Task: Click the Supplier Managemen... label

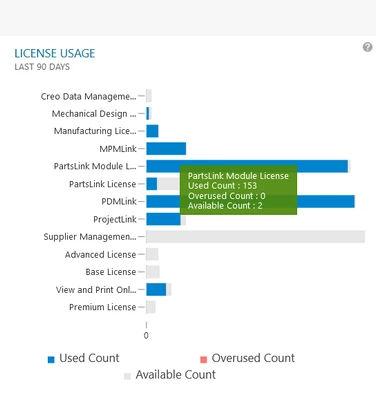Action: tap(90, 237)
